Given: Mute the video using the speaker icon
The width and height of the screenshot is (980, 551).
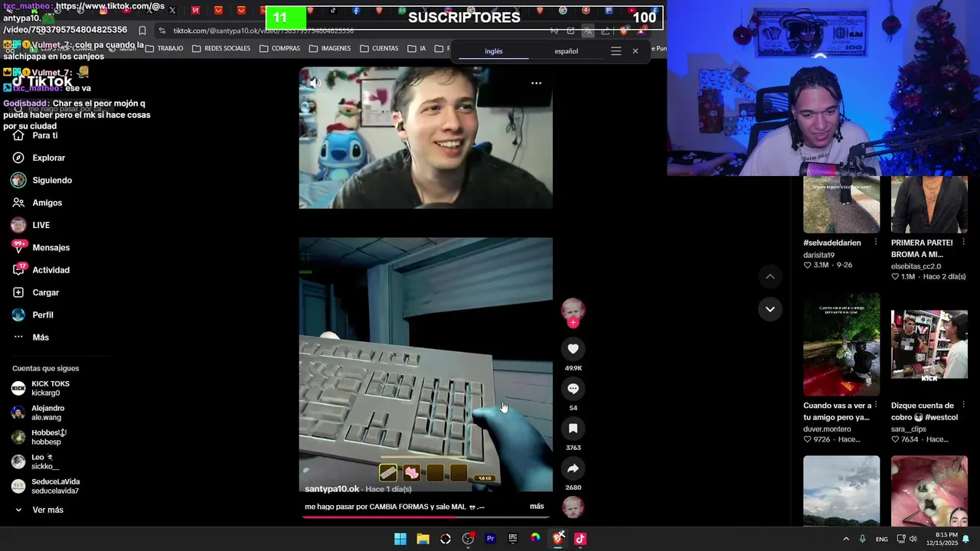Looking at the screenshot, I should pyautogui.click(x=314, y=83).
